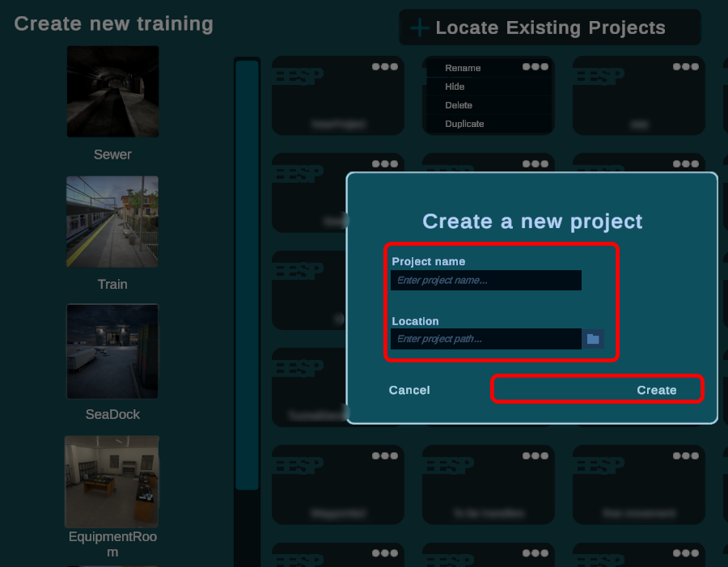Select the Sewer environment thumbnail
Image resolution: width=728 pixels, height=567 pixels.
click(x=112, y=91)
